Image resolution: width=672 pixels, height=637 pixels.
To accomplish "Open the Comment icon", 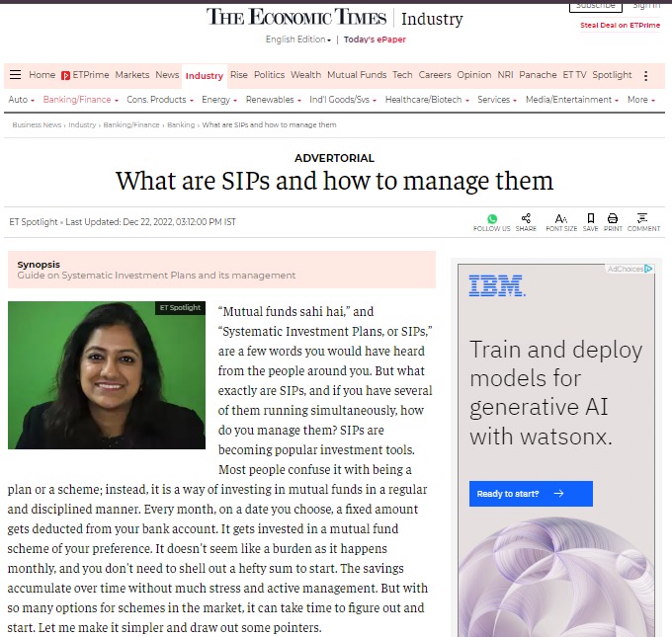I will click(x=642, y=219).
